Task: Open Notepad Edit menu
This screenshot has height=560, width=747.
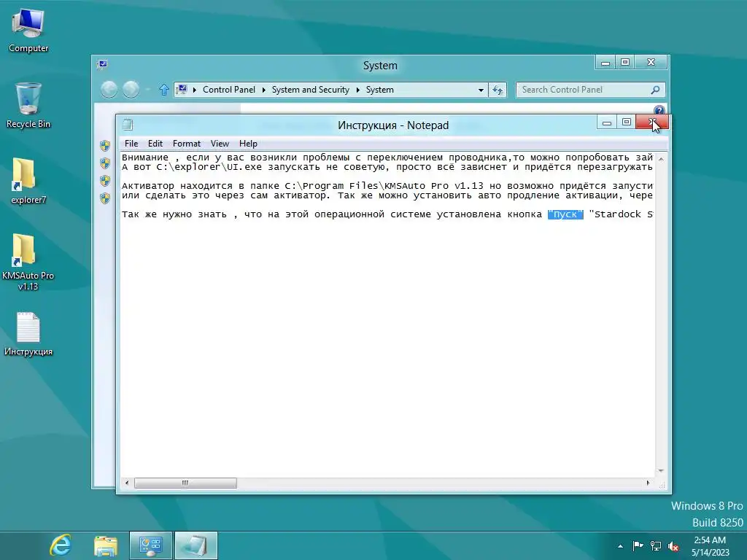Action: click(155, 144)
